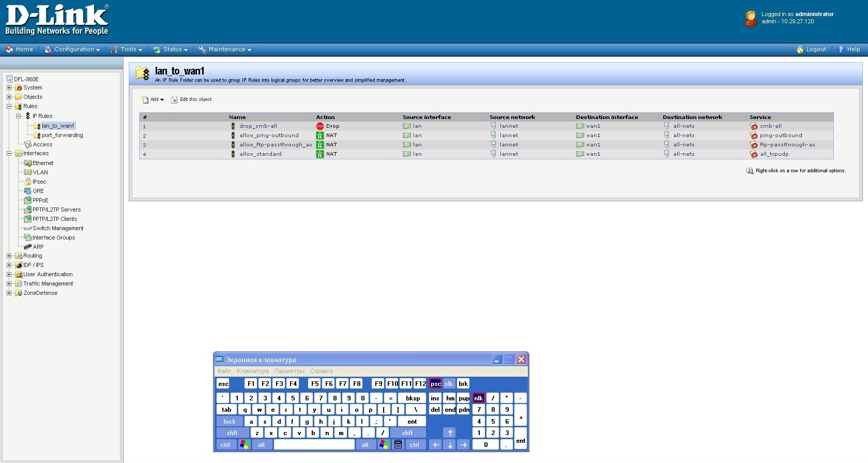
Task: Click the Add button dropdown
Action: point(157,99)
